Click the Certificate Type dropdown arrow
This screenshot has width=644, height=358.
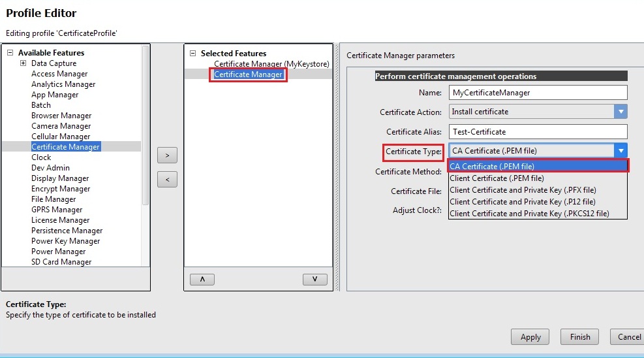(x=621, y=151)
